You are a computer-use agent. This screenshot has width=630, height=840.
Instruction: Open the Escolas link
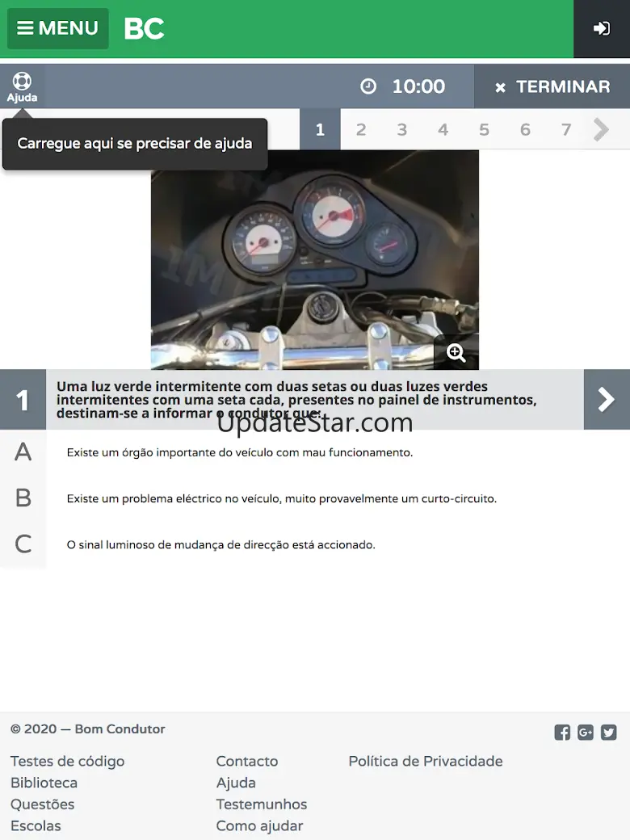tap(36, 825)
